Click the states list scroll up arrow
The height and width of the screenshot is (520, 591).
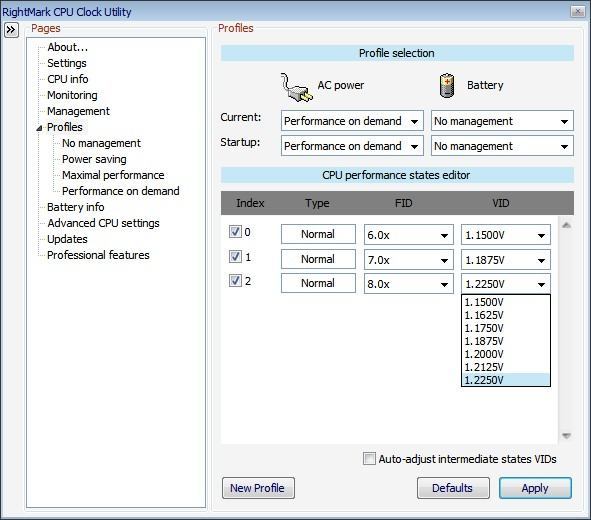click(566, 225)
